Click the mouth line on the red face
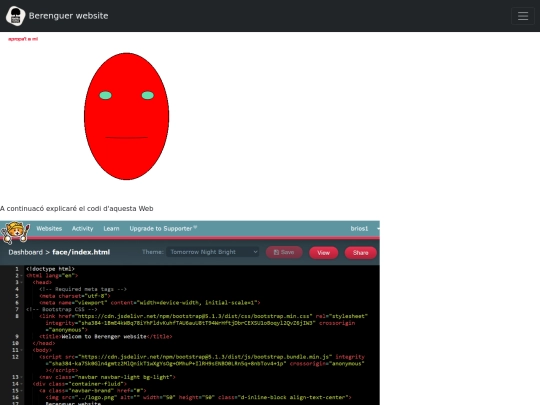The image size is (540, 405). tap(126, 137)
